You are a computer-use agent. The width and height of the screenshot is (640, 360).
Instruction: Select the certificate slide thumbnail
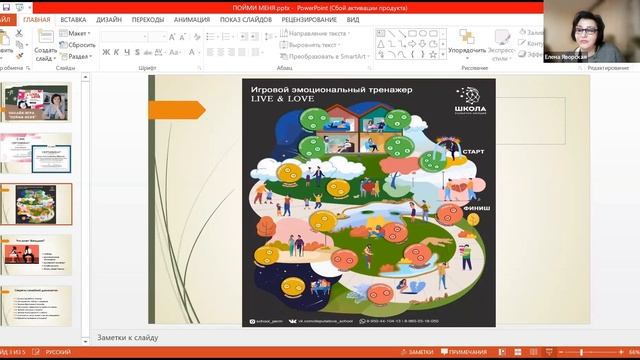tap(37, 153)
